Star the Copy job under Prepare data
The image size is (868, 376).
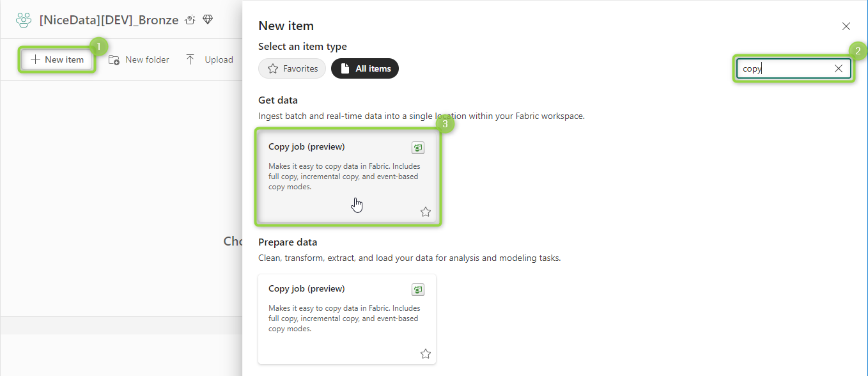click(426, 354)
